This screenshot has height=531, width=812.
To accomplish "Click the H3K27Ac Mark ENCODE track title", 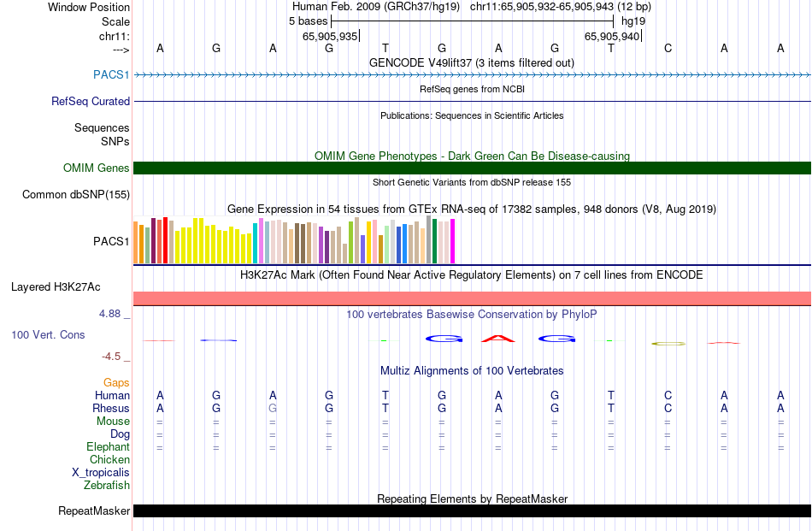I will pyautogui.click(x=471, y=275).
